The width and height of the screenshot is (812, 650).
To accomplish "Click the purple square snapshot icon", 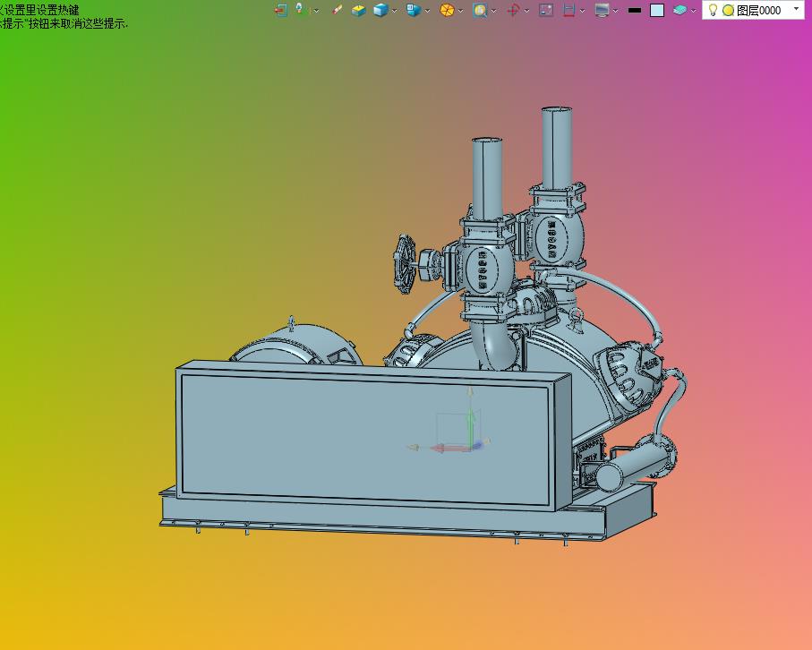I will [546, 10].
